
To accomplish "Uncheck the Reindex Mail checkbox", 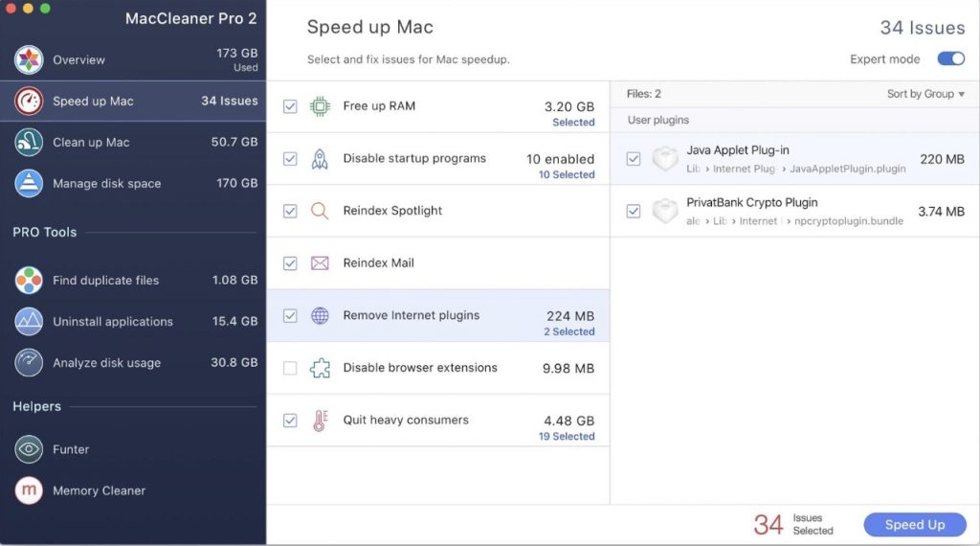I will [290, 263].
